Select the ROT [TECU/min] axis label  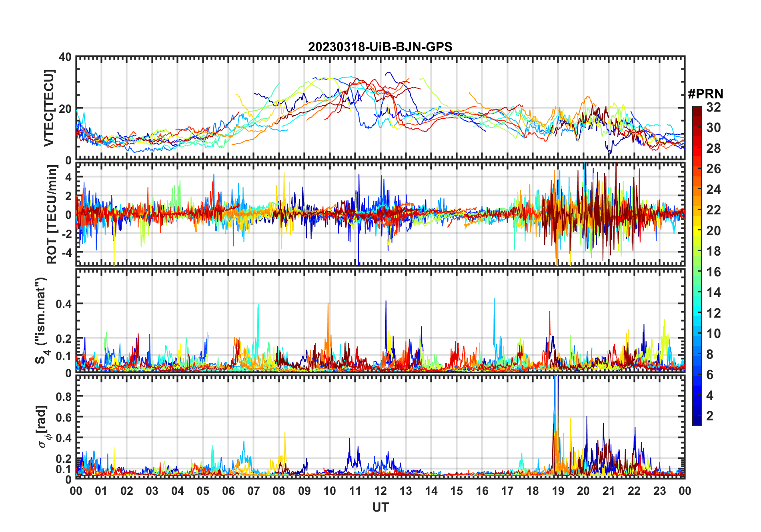pos(52,214)
